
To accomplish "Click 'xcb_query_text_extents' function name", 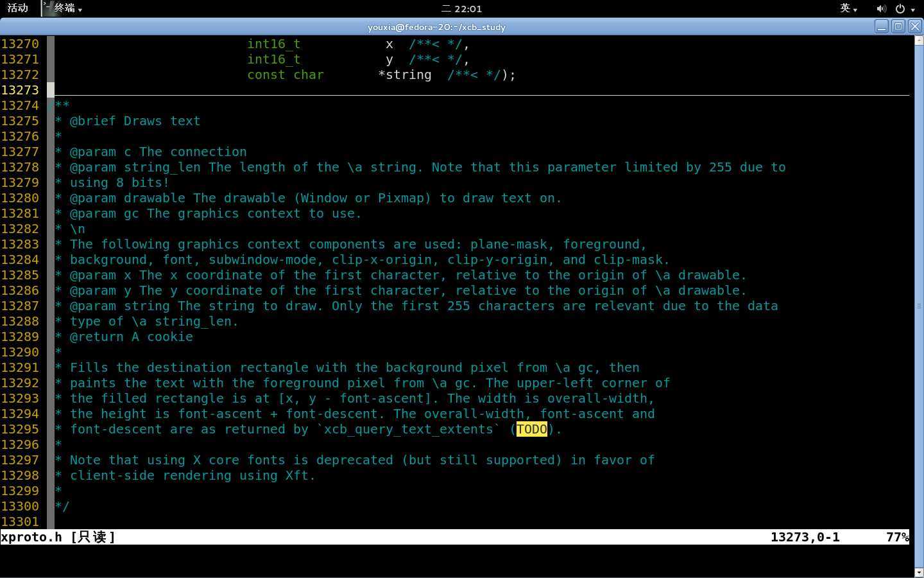I will pyautogui.click(x=409, y=429).
